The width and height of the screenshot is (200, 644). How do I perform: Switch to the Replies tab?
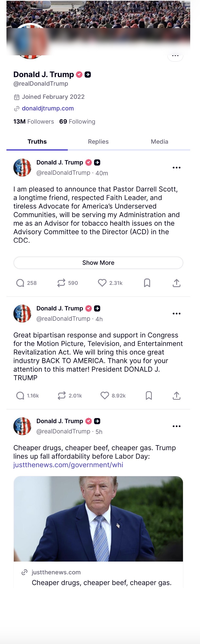click(x=98, y=142)
